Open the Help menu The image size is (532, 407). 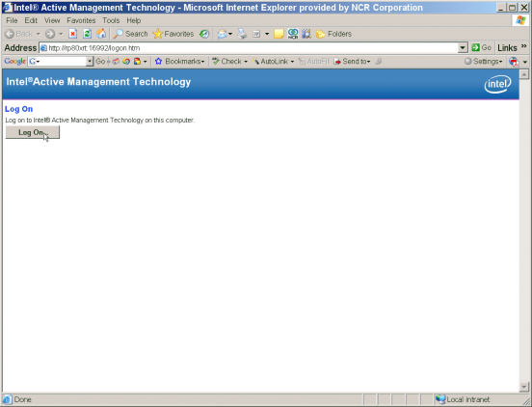(134, 20)
